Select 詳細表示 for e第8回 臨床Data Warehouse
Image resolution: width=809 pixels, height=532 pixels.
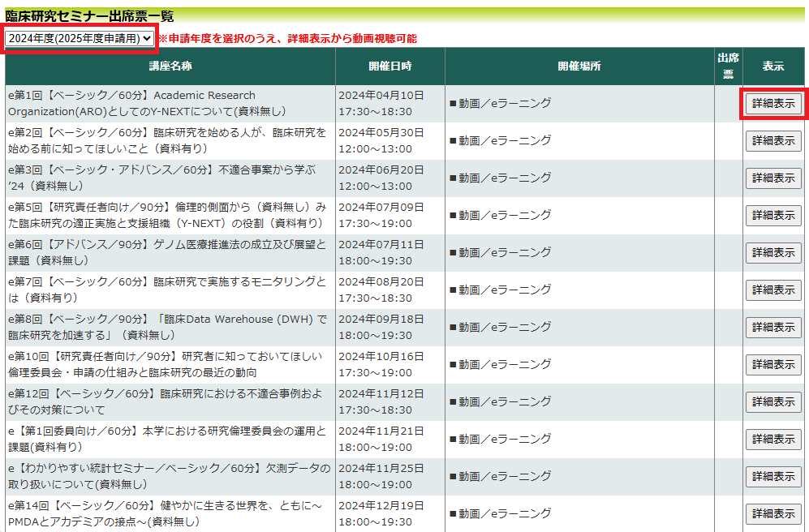772,328
